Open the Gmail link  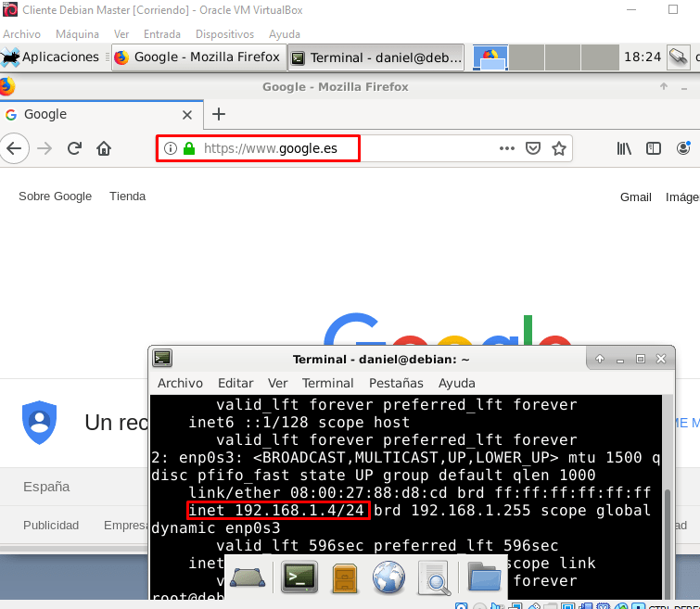636,197
